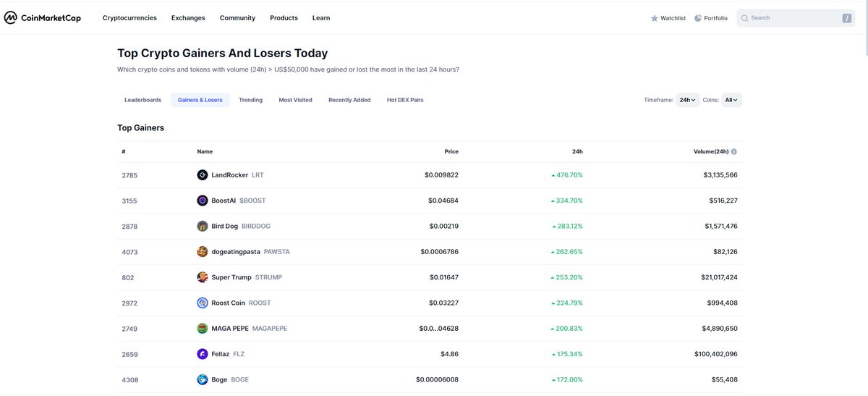Click the Boge coin icon

(x=203, y=379)
